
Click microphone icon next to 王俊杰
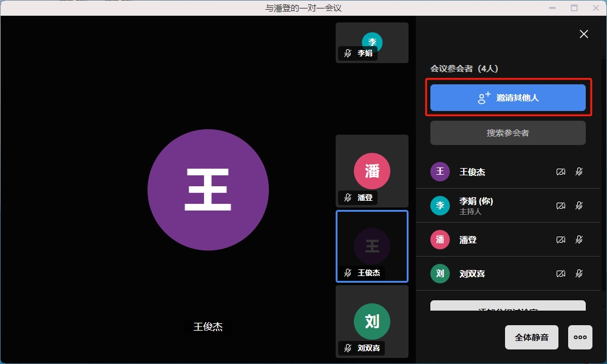tap(579, 172)
